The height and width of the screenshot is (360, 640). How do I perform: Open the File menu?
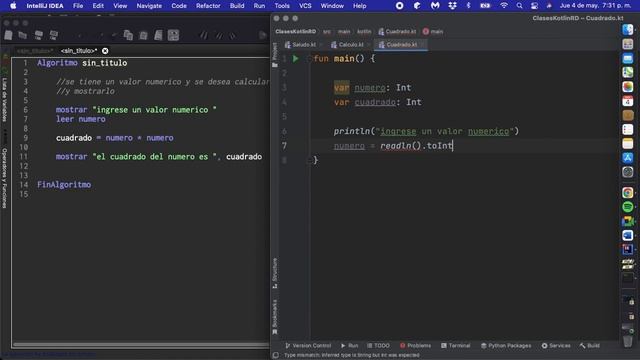tap(78, 6)
